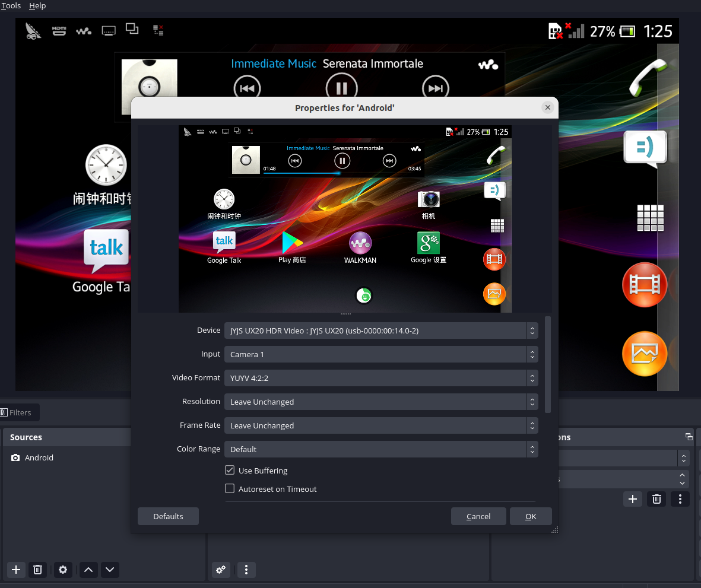
Task: Expand the Video Format dropdown
Action: (x=381, y=378)
